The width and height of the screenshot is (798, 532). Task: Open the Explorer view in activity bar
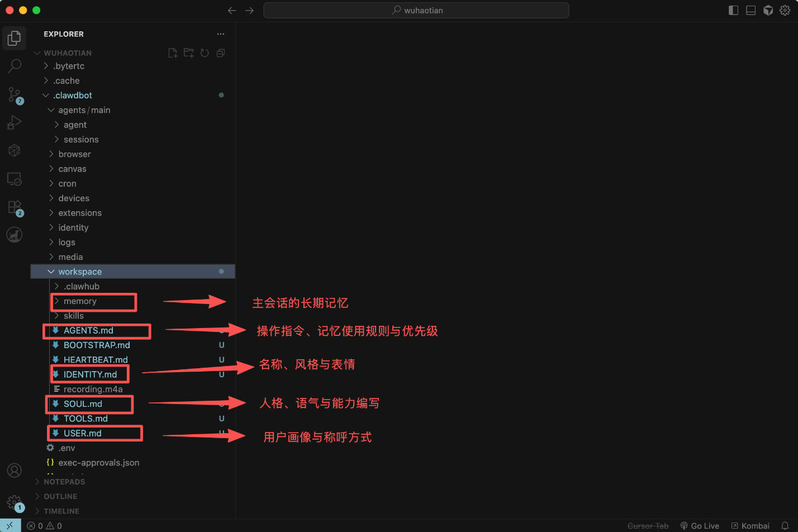tap(15, 38)
